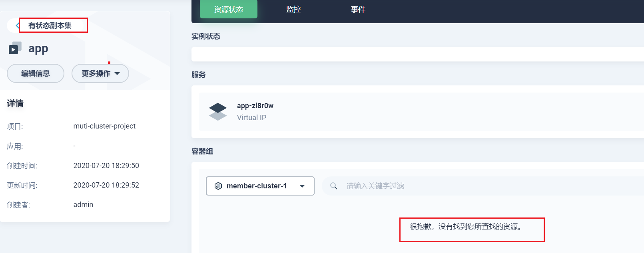Click the 详情 section heading
This screenshot has height=253, width=644.
[15, 103]
